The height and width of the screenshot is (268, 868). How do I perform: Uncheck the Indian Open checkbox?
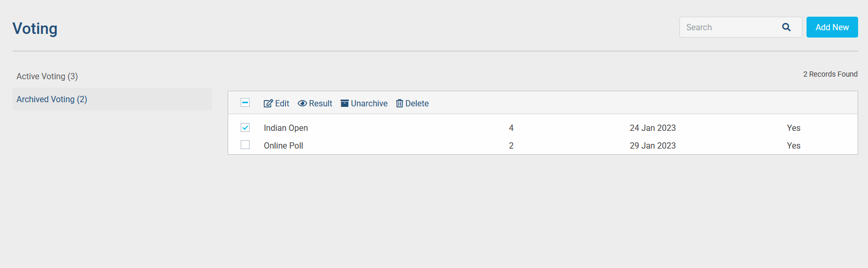(245, 128)
